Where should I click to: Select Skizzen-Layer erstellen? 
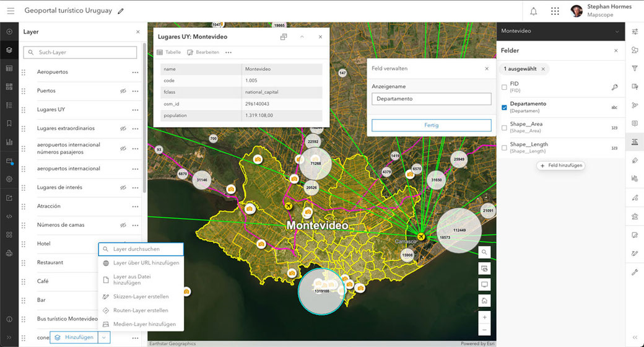pos(141,296)
